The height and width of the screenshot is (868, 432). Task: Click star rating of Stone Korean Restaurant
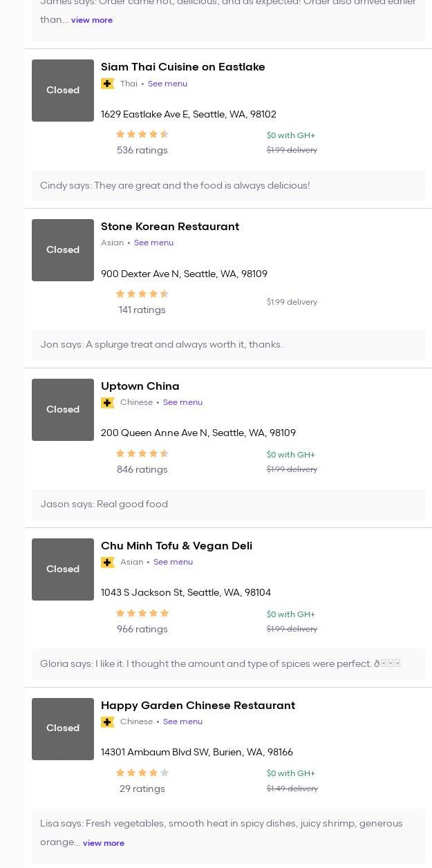[142, 294]
